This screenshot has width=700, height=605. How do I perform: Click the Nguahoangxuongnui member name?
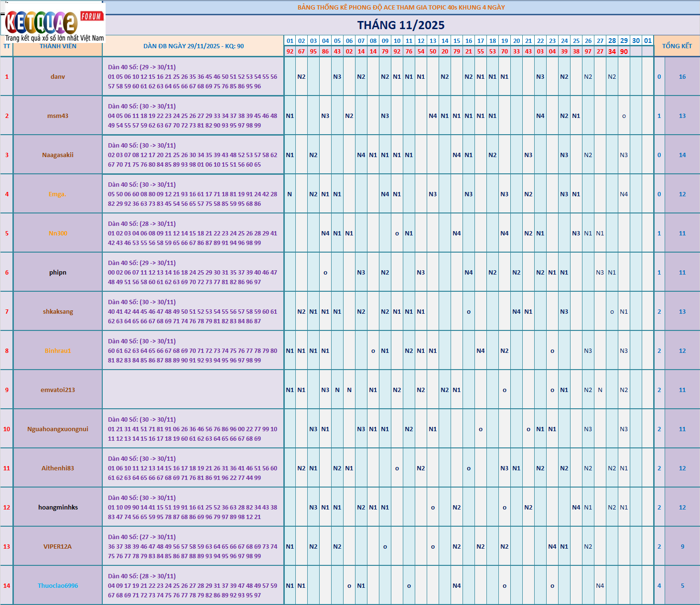pyautogui.click(x=58, y=429)
